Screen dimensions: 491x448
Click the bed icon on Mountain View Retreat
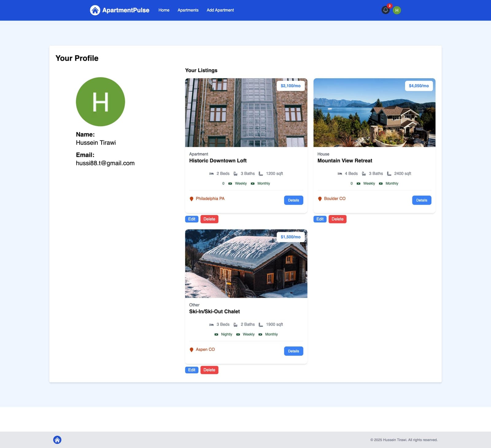[340, 174]
